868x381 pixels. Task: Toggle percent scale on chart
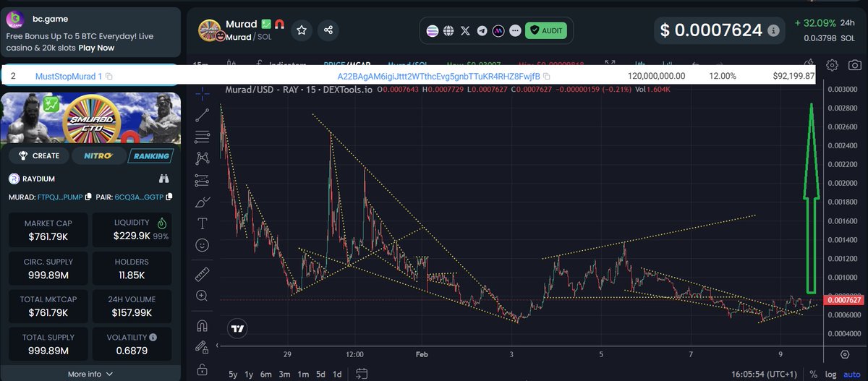pos(814,374)
